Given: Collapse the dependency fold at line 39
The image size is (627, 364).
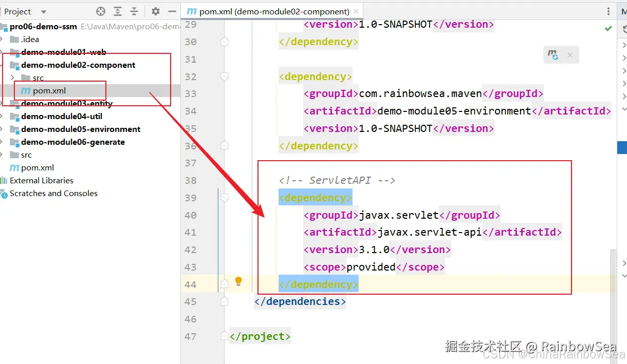Looking at the screenshot, I should point(224,198).
